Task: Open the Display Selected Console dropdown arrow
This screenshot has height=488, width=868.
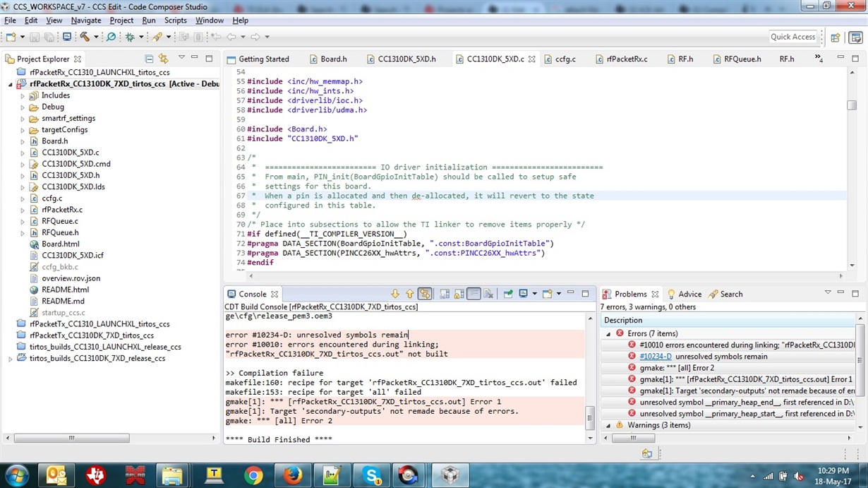Action: 534,294
